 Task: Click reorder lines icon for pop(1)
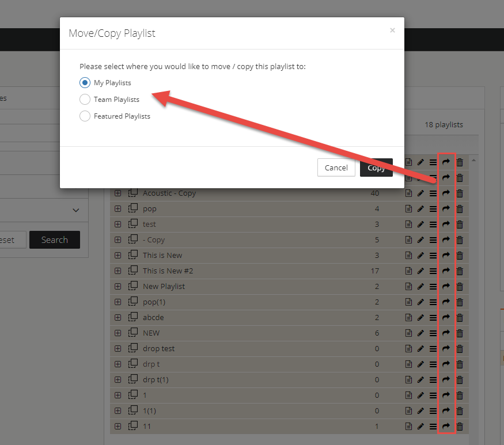click(433, 302)
